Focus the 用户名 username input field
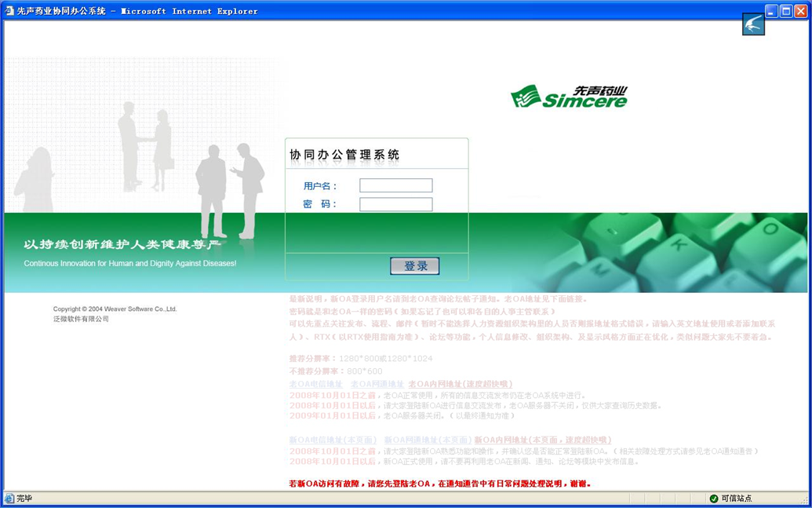The width and height of the screenshot is (812, 508). (396, 185)
